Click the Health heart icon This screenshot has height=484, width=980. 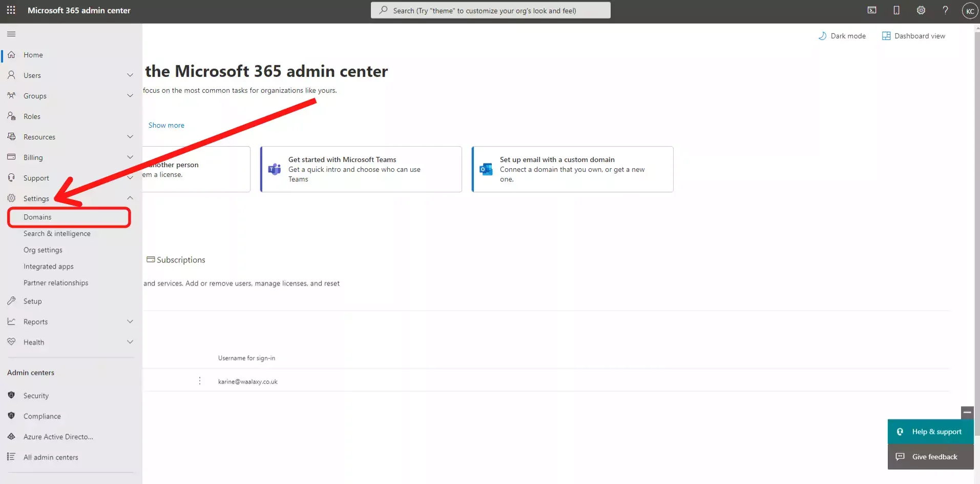pos(11,342)
